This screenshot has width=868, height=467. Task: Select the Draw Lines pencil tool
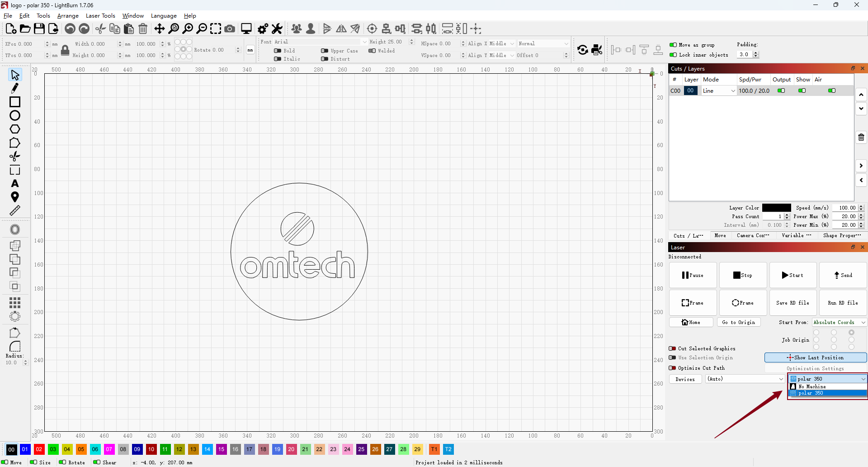[x=15, y=88]
